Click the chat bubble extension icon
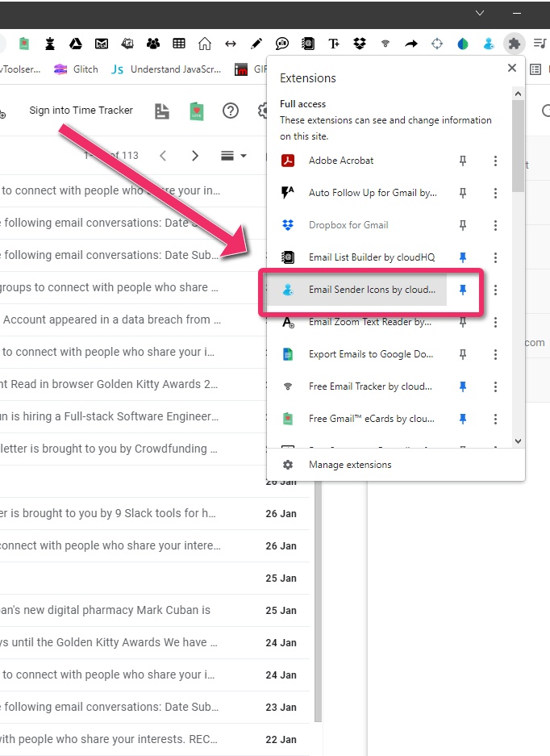The height and width of the screenshot is (756, 550). [282, 44]
